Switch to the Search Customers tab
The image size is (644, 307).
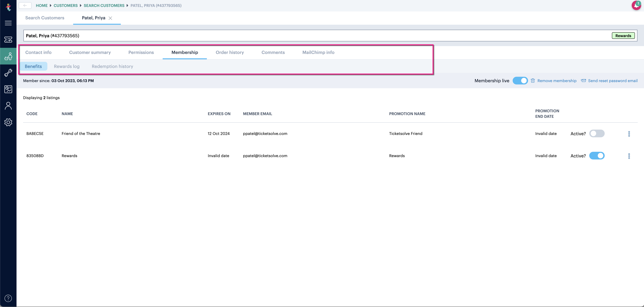pyautogui.click(x=45, y=18)
